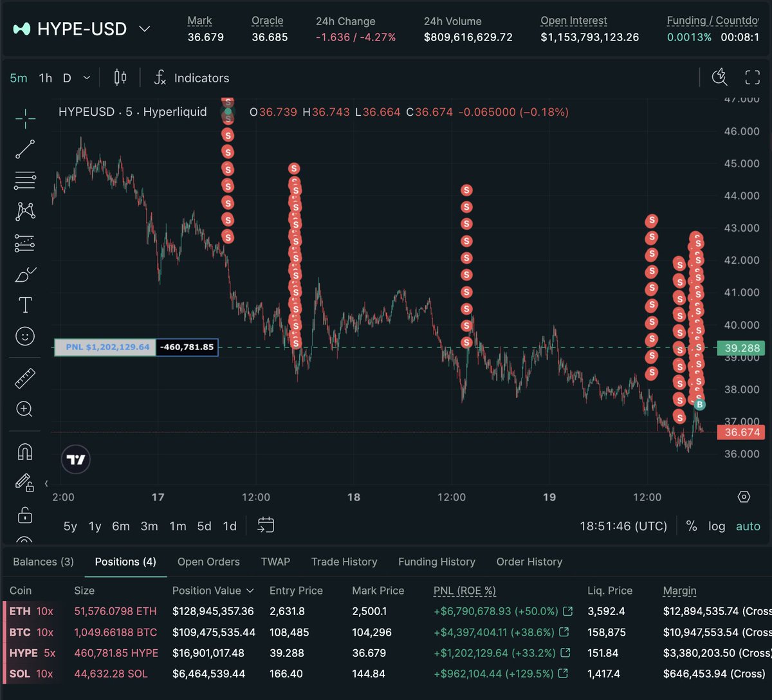Open the go to date calendar
This screenshot has width=772, height=700.
point(266,525)
